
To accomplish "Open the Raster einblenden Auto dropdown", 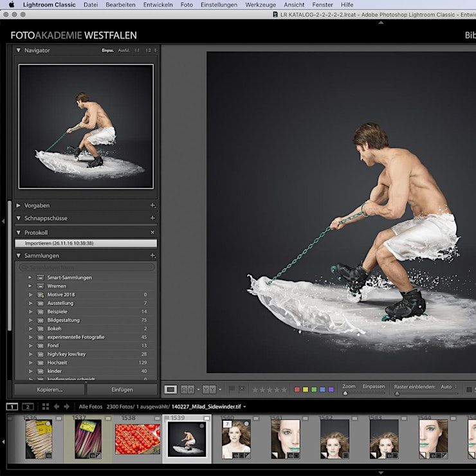I will (x=448, y=387).
